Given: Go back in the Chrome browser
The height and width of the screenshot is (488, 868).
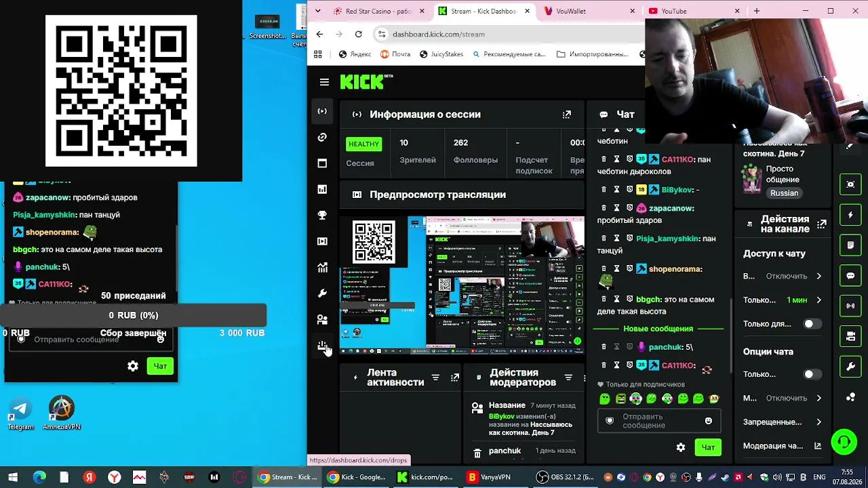Looking at the screenshot, I should (319, 34).
